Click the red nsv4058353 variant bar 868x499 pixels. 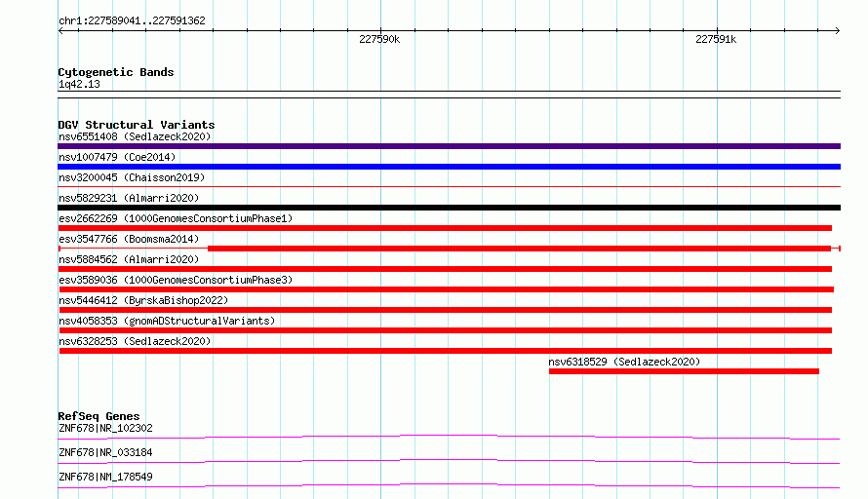(445, 330)
